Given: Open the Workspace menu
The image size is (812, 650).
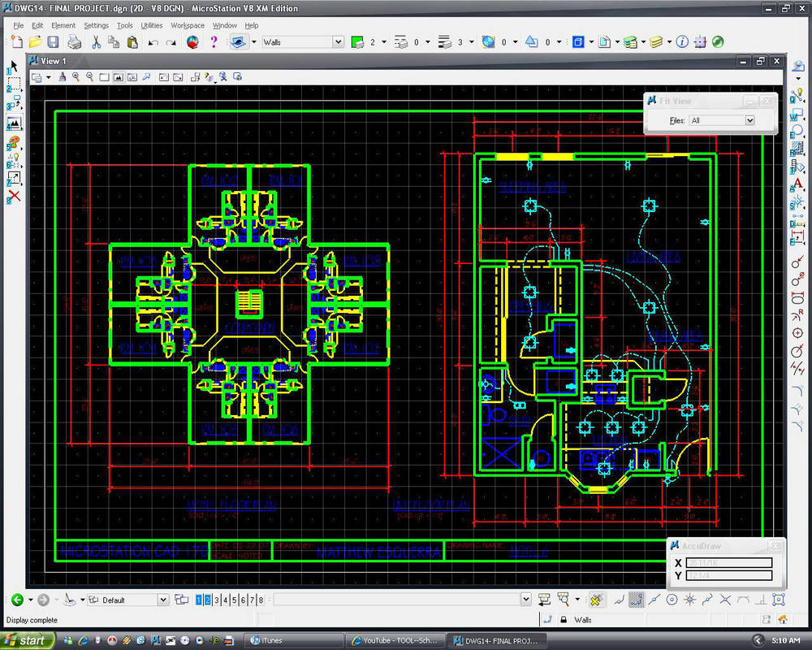Looking at the screenshot, I should [188, 25].
